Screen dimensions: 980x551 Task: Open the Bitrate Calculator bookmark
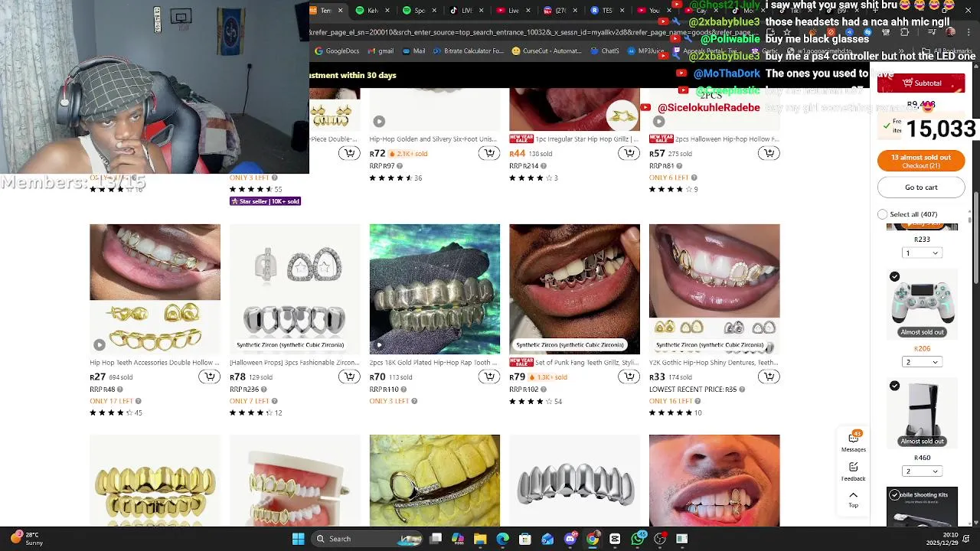click(x=468, y=51)
